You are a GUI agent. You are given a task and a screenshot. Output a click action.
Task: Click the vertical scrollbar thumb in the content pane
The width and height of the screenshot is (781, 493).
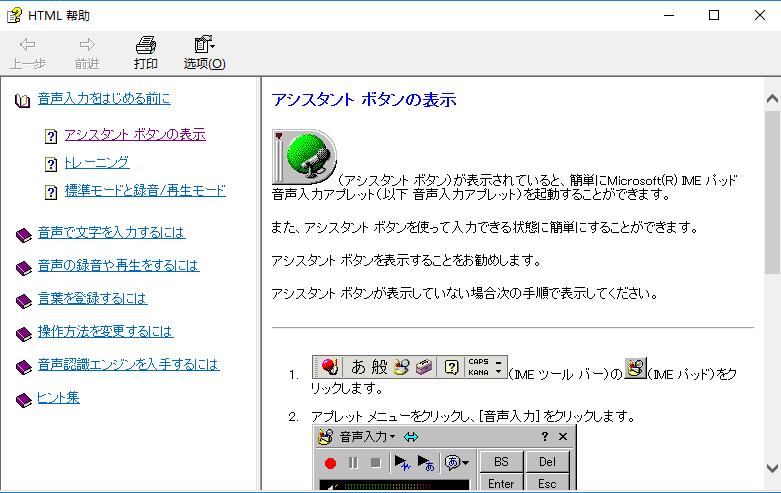pyautogui.click(x=772, y=192)
